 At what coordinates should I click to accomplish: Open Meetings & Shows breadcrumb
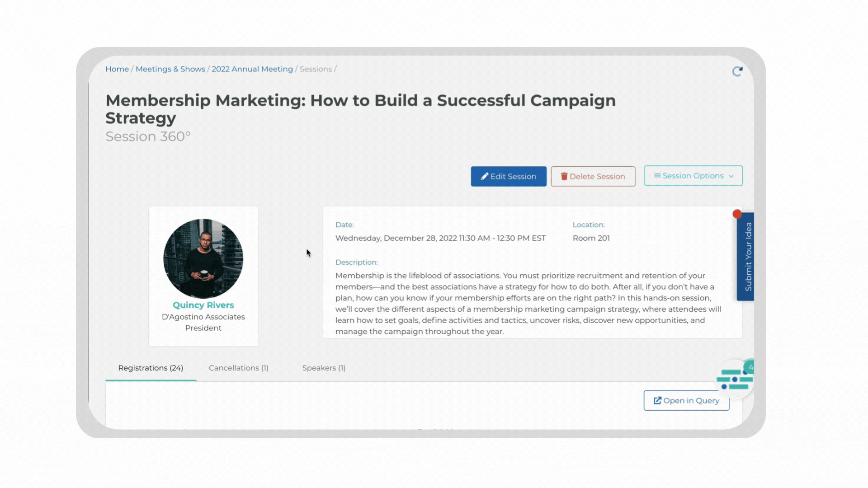[x=170, y=69]
